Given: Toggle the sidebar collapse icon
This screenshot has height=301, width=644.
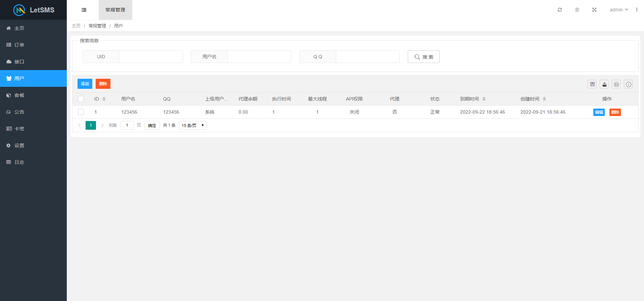Looking at the screenshot, I should pyautogui.click(x=84, y=10).
